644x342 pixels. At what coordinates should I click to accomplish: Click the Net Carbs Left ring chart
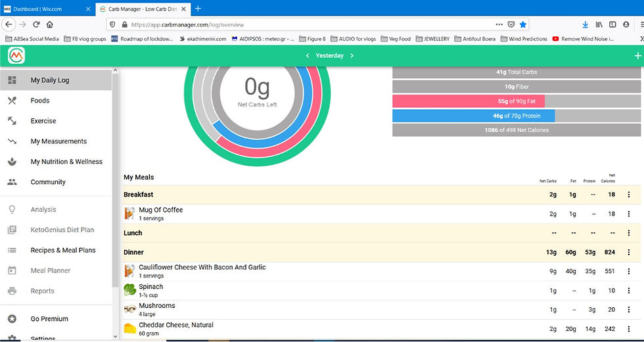[257, 116]
